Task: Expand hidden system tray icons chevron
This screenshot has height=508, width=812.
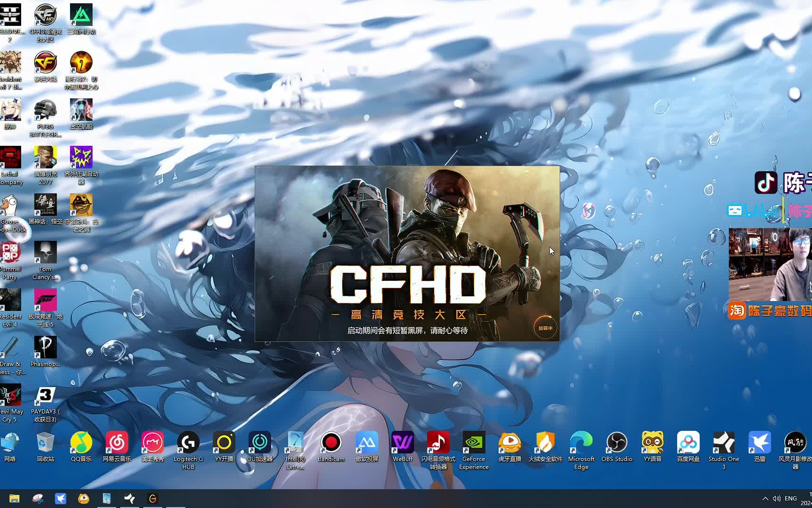Action: (765, 499)
